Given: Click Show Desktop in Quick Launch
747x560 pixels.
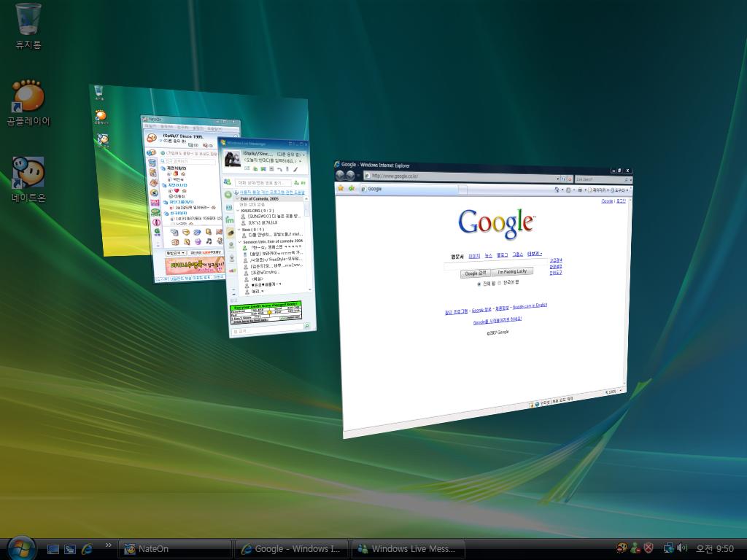Looking at the screenshot, I should tap(53, 548).
